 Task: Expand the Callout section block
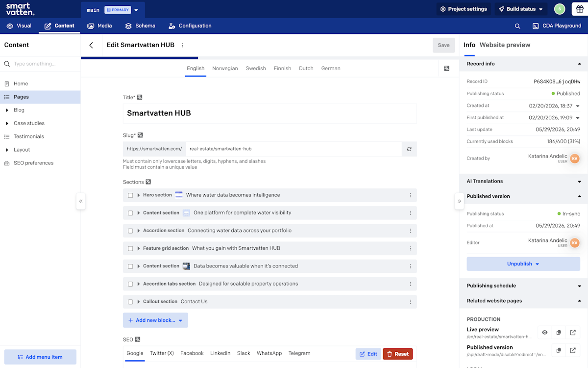(x=139, y=301)
